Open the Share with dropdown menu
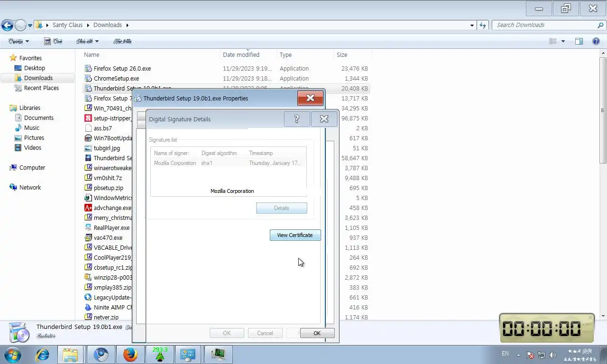This screenshot has width=607, height=364. coord(87,41)
